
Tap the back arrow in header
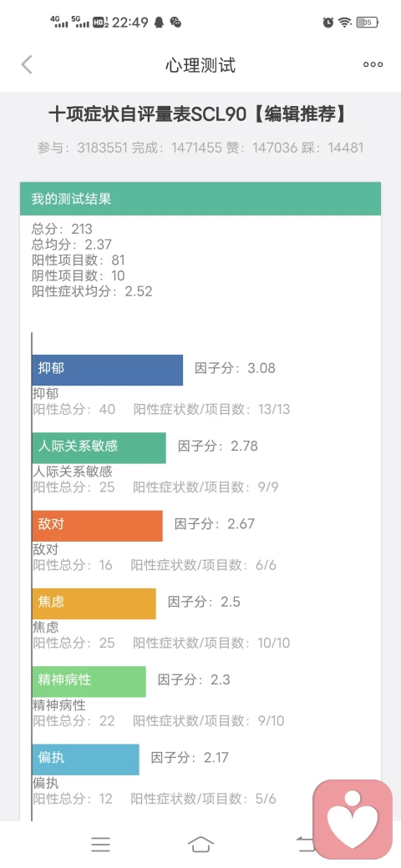tap(27, 65)
